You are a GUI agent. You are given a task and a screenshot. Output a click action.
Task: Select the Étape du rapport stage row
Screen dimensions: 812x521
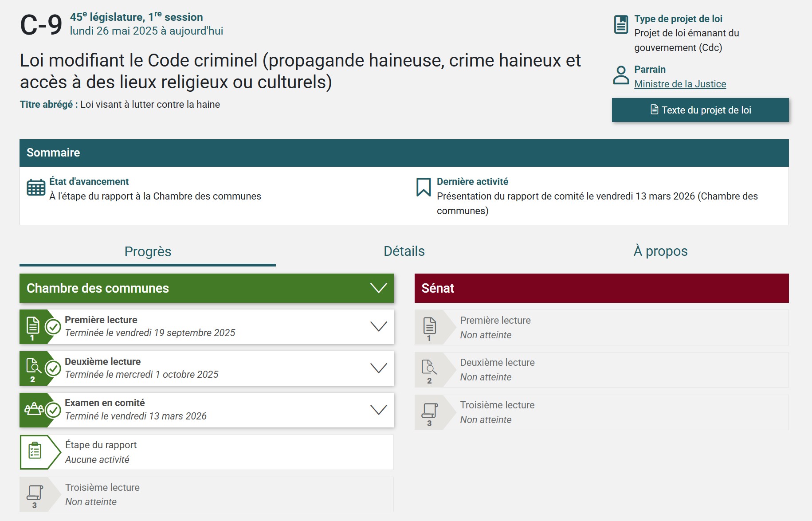(x=207, y=452)
